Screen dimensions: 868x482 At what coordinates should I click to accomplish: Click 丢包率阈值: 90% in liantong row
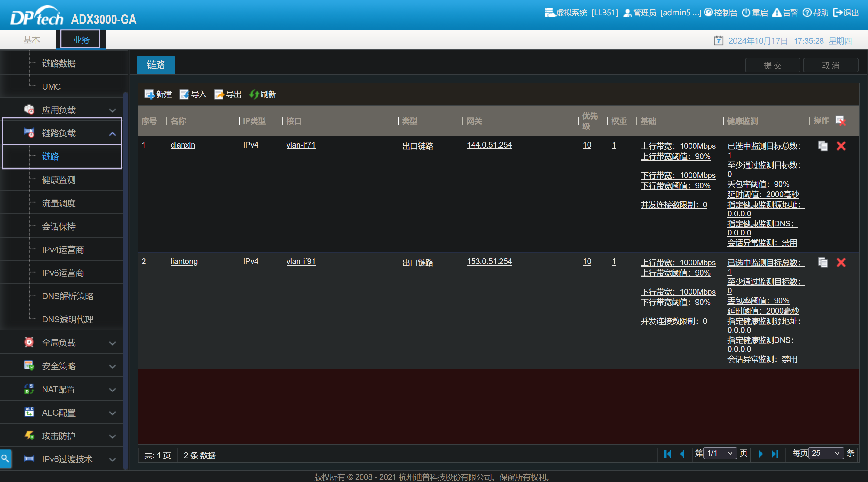coord(758,301)
